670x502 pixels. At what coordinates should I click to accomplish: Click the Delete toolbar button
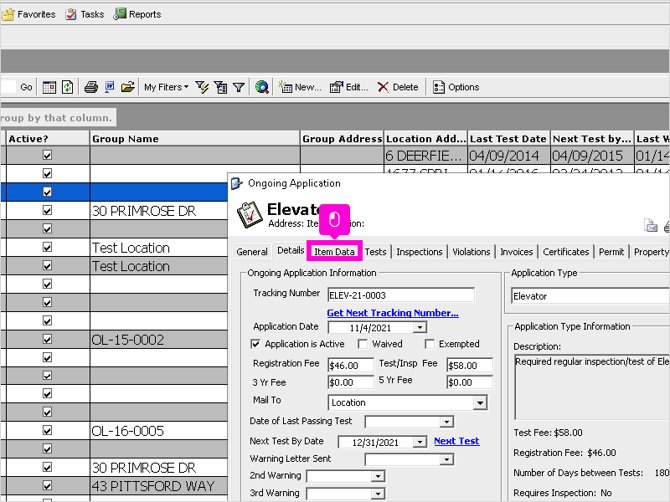[x=398, y=87]
